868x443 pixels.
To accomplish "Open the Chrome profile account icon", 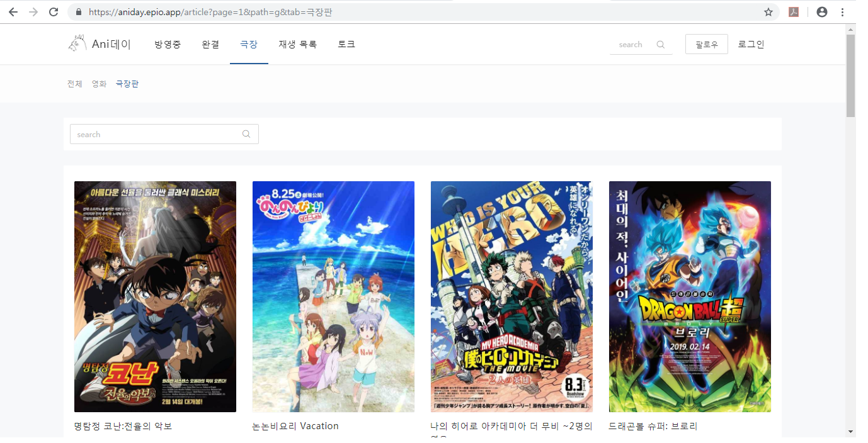I will coord(822,12).
